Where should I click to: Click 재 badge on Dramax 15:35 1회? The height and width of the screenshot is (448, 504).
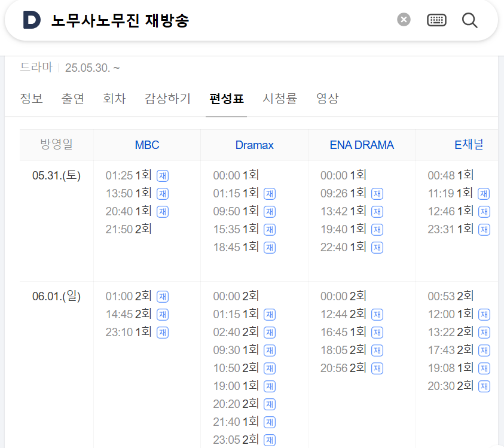270,230
